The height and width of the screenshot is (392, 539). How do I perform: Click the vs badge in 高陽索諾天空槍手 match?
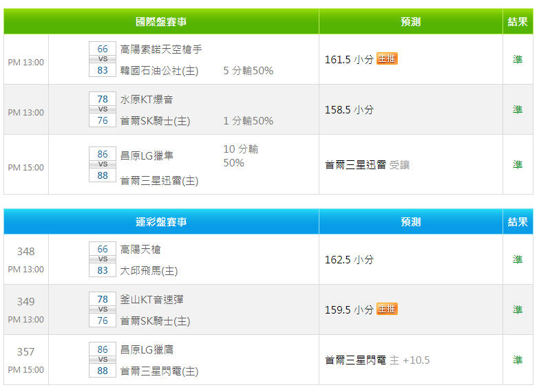click(103, 59)
